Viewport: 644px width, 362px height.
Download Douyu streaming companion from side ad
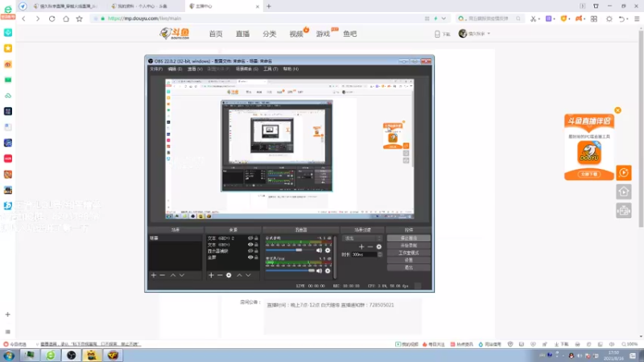click(x=589, y=174)
